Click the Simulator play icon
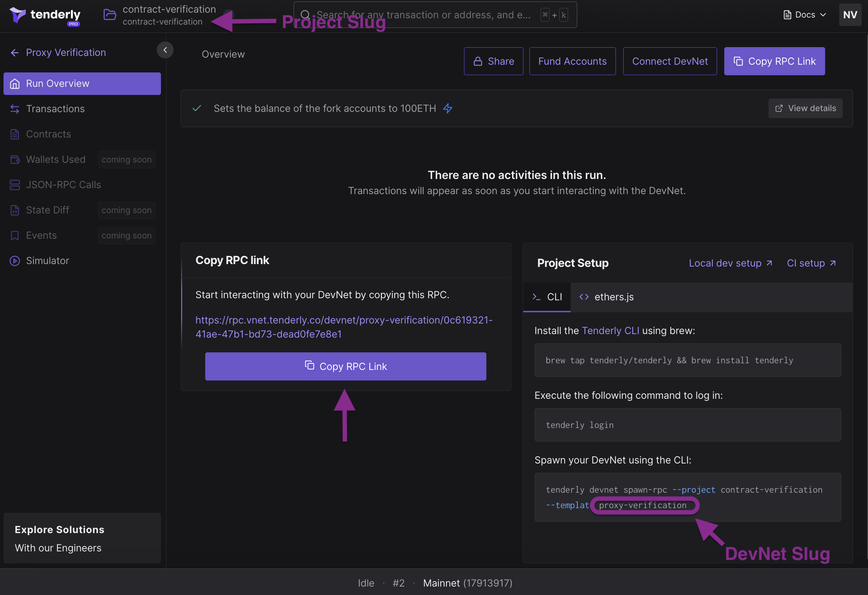Viewport: 868px width, 595px height. point(14,261)
